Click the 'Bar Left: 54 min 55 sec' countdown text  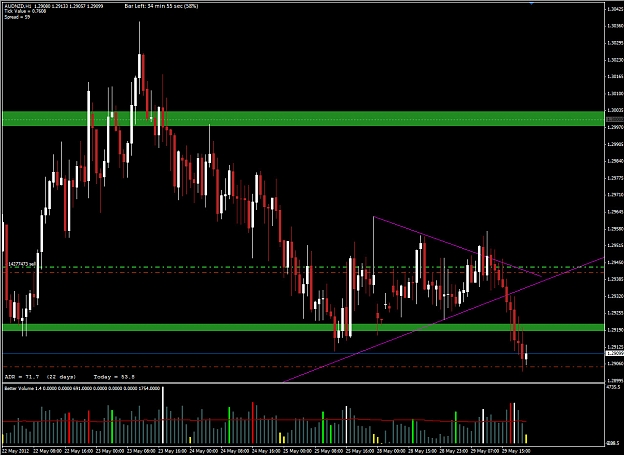153,6
